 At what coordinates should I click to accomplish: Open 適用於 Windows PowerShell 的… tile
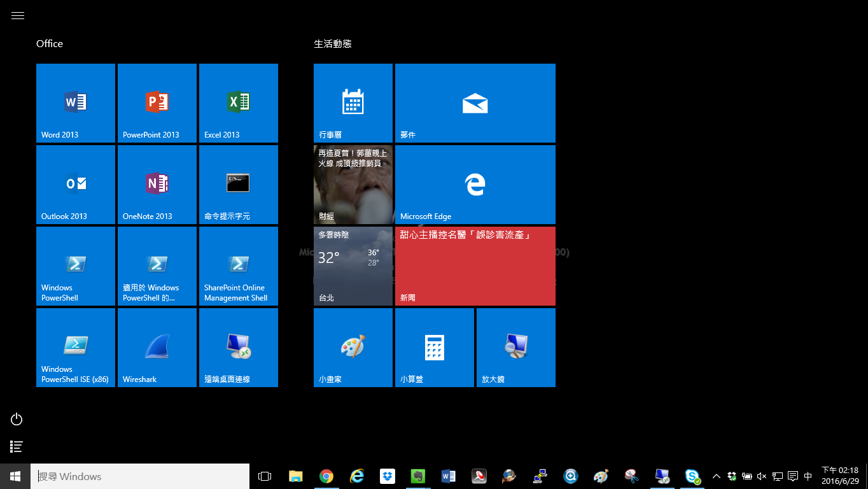[x=157, y=266]
